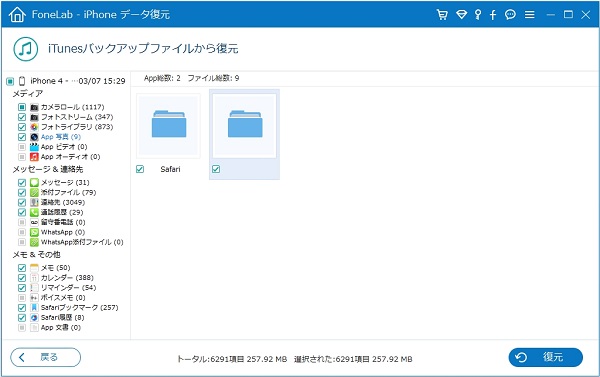Click the 連絡先 contacts icon
This screenshot has height=377, width=600.
click(34, 202)
